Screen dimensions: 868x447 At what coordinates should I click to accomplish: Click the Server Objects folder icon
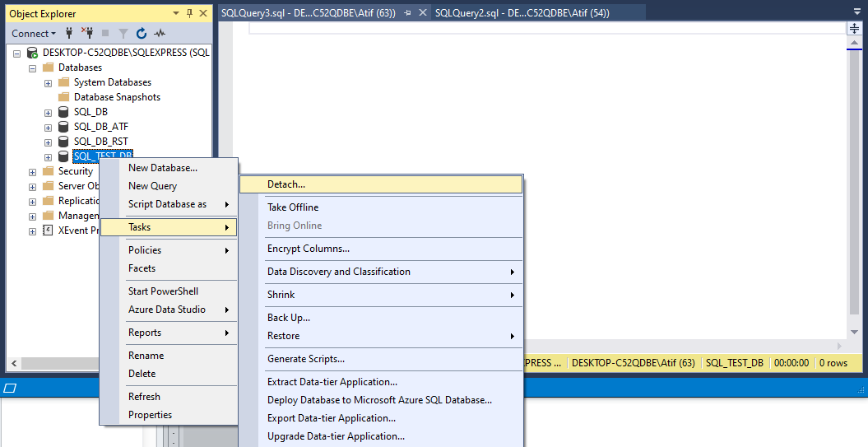(x=49, y=186)
